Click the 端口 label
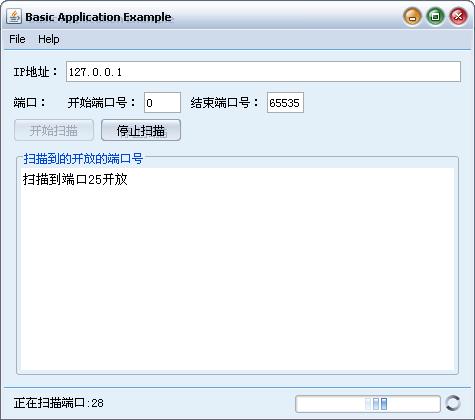The width and height of the screenshot is (475, 420). click(x=29, y=103)
